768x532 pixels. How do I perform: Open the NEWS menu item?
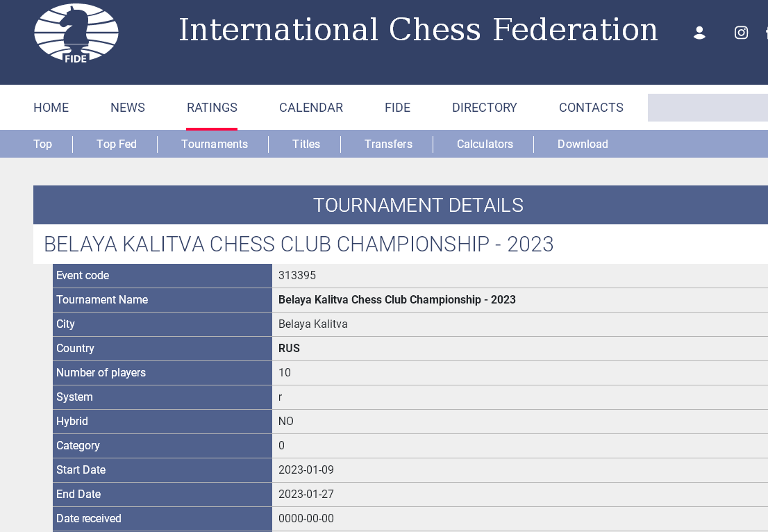coord(128,108)
